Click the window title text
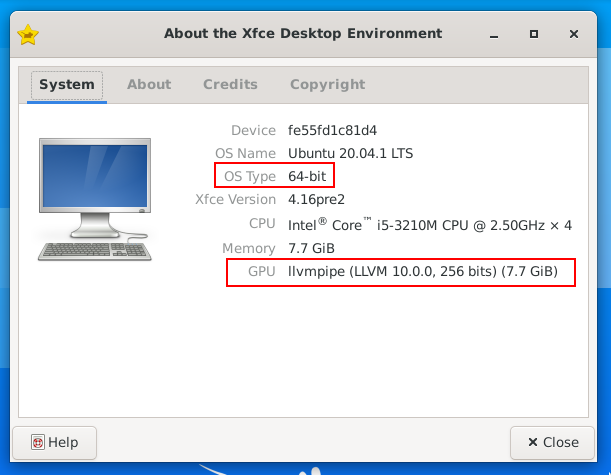The width and height of the screenshot is (611, 475). [303, 34]
